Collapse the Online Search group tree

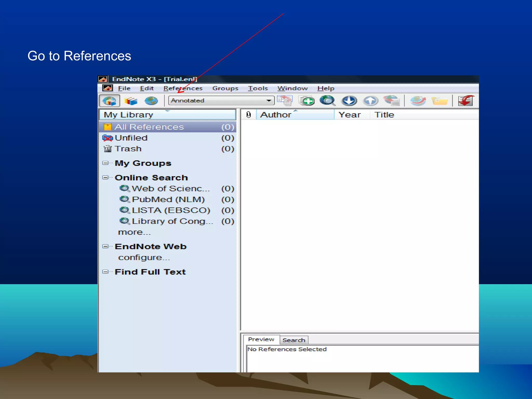point(105,178)
